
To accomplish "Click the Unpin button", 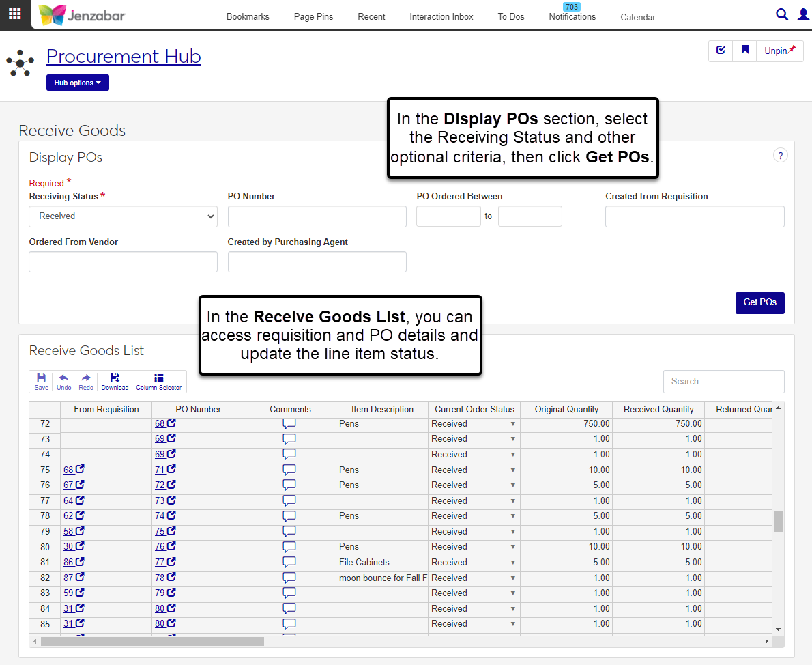I will tap(779, 51).
